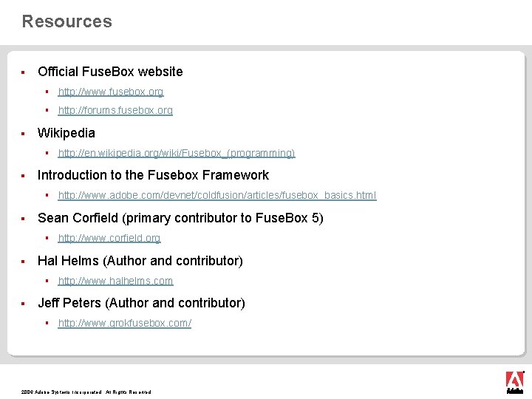Click red bullet beside Hal Helms
The width and height of the screenshot is (532, 399).
(23, 262)
